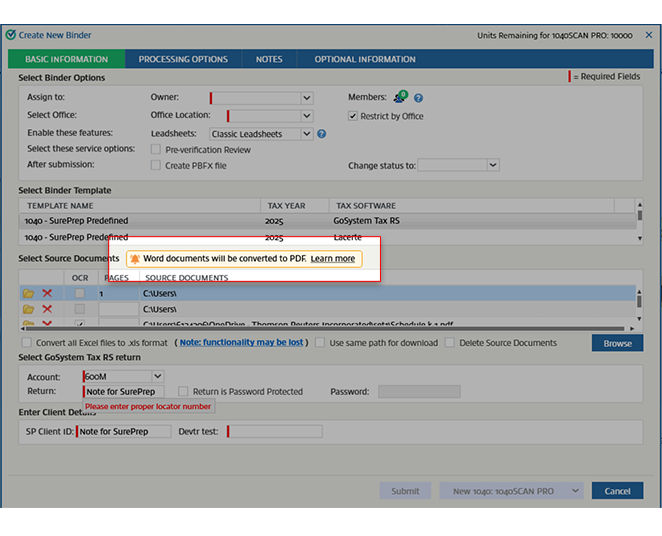Open the Optional Information tab
Image resolution: width=662 pixels, height=536 pixels.
tap(365, 59)
